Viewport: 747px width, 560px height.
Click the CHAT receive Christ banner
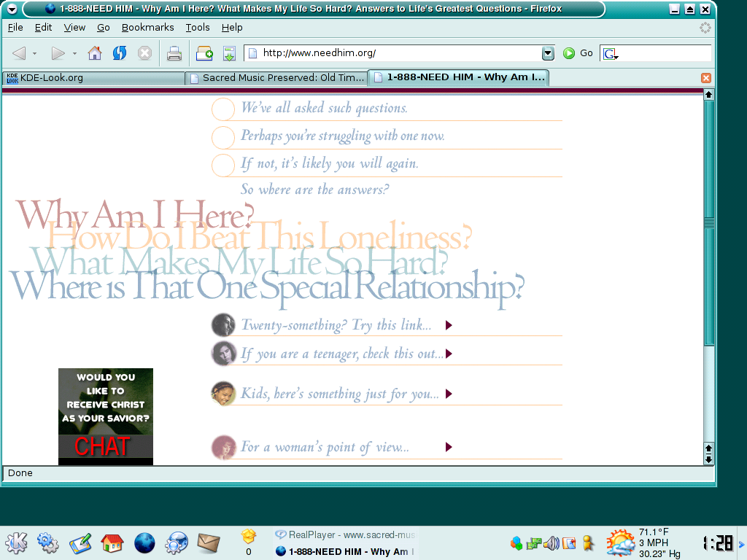(x=106, y=416)
